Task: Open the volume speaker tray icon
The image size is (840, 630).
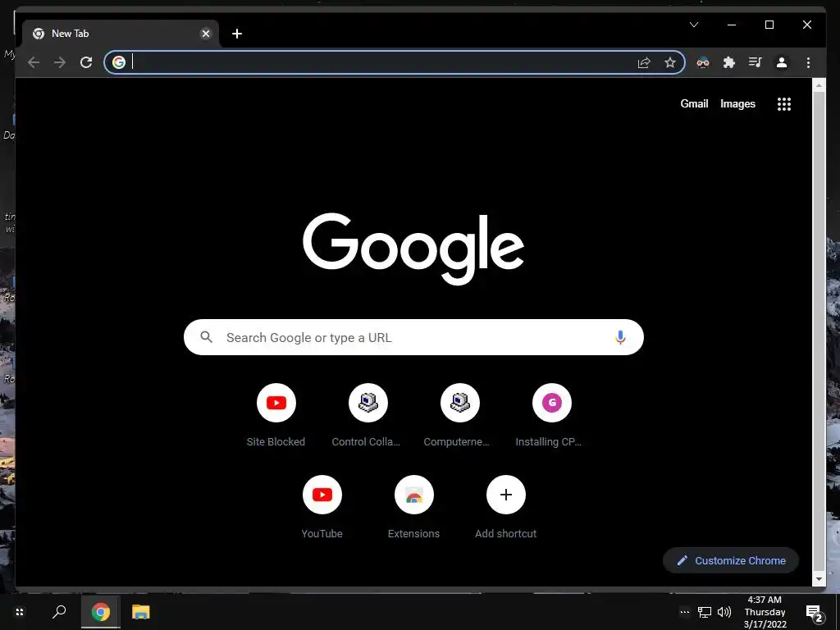Action: (x=724, y=612)
